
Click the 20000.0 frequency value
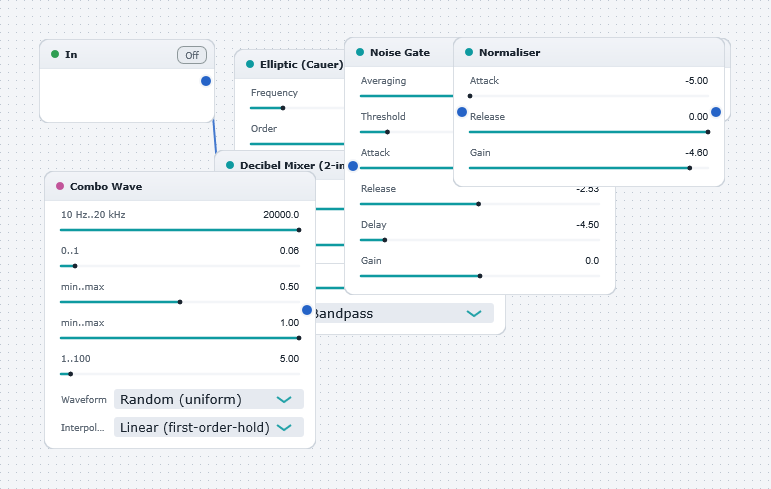[x=281, y=214]
